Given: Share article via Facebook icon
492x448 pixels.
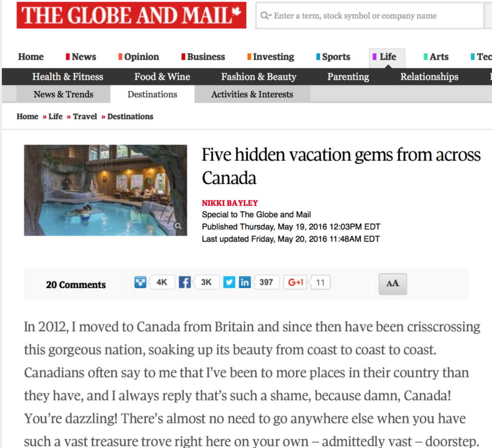Looking at the screenshot, I should [185, 282].
